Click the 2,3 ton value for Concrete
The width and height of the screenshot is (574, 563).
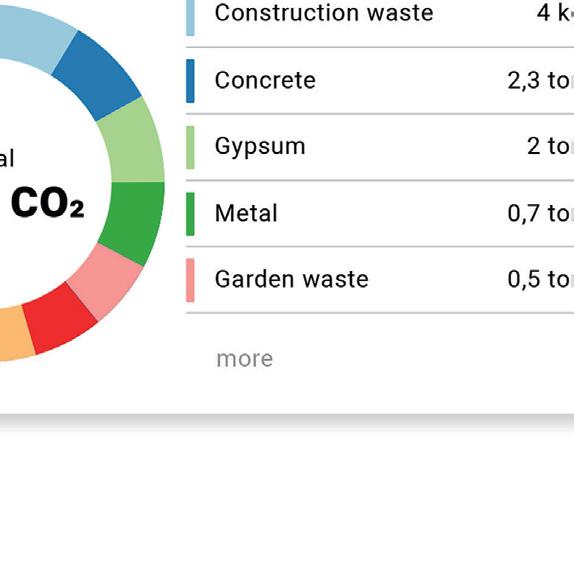(x=540, y=81)
